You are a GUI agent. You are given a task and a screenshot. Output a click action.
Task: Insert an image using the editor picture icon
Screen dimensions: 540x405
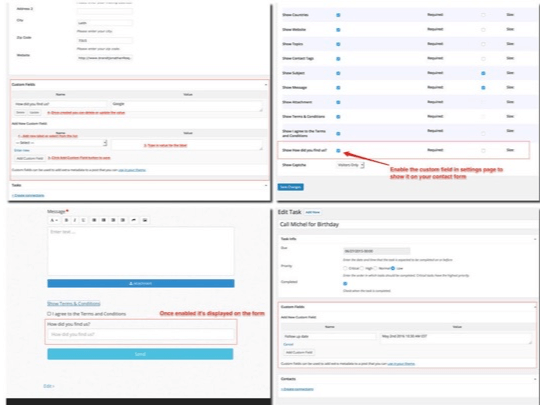tap(145, 220)
